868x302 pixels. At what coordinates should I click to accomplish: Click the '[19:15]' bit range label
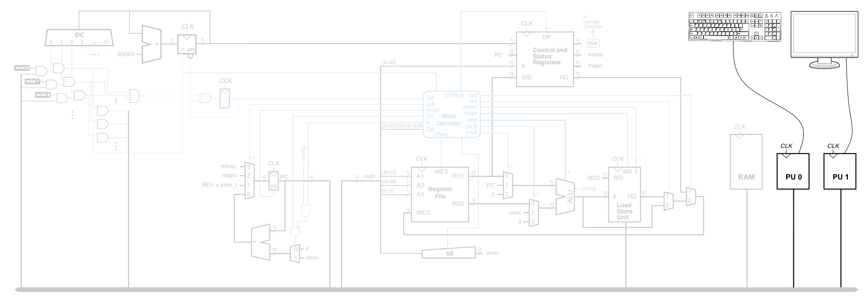(389, 172)
